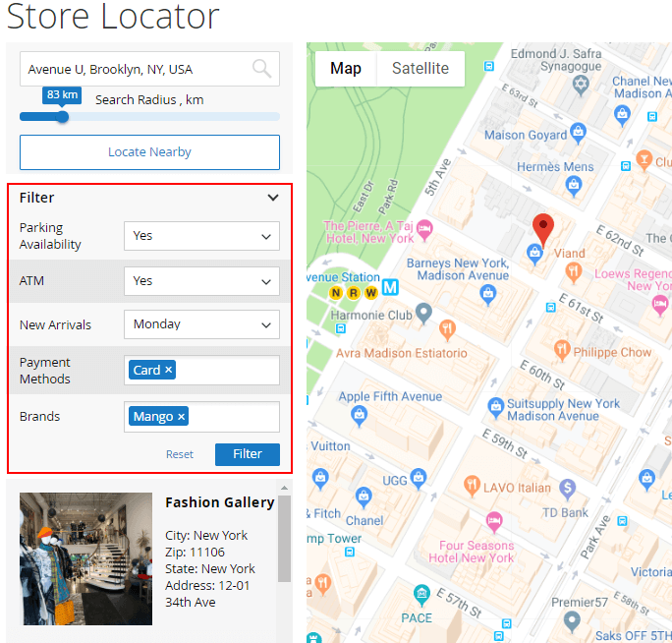Click the red store location pin
Image resolution: width=672 pixels, height=643 pixels.
pyautogui.click(x=542, y=229)
